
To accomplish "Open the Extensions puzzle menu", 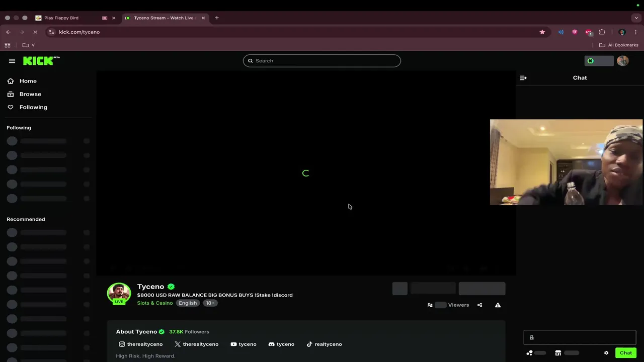I will [x=602, y=32].
